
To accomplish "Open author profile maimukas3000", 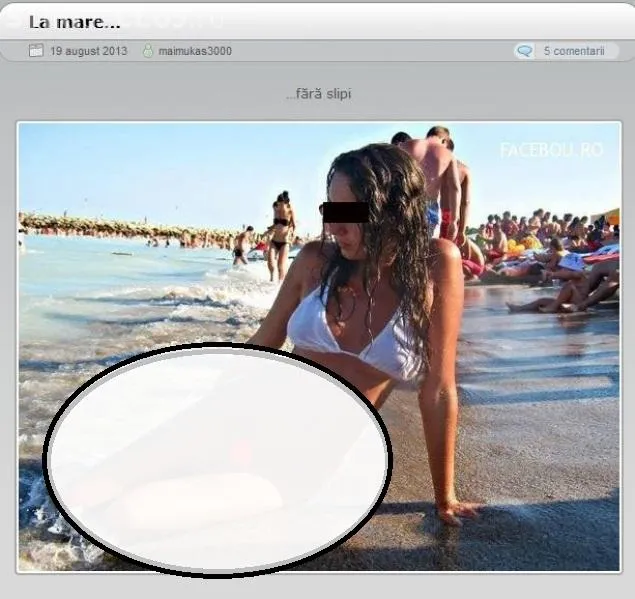I will click(x=195, y=51).
